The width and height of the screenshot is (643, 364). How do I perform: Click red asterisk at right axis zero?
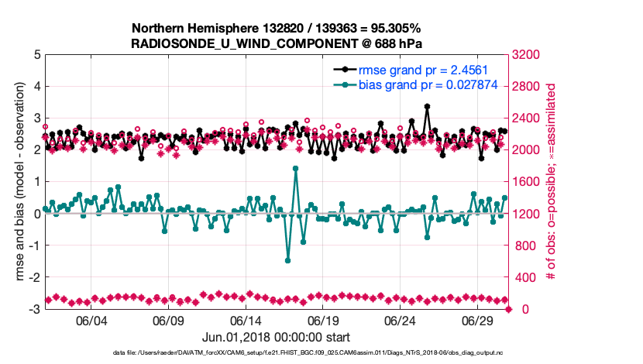click(509, 309)
